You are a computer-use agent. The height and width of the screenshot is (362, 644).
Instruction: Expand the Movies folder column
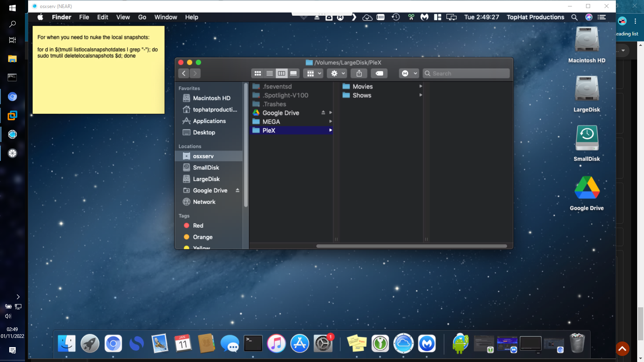[x=421, y=86]
